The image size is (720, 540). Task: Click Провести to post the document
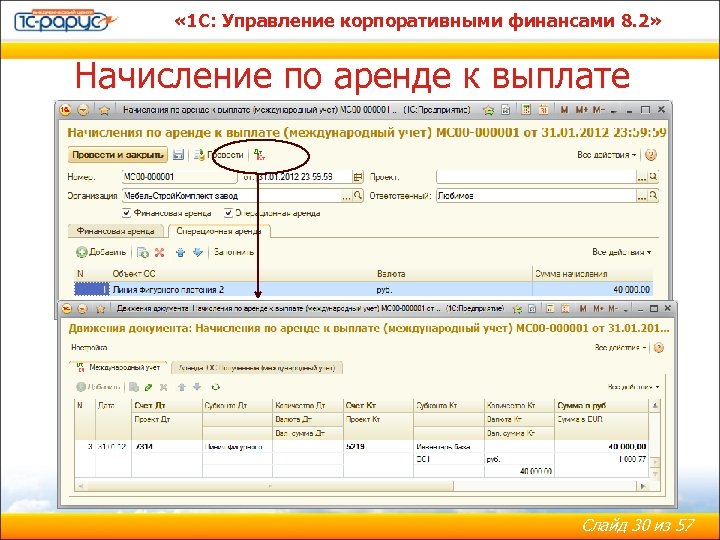click(219, 155)
